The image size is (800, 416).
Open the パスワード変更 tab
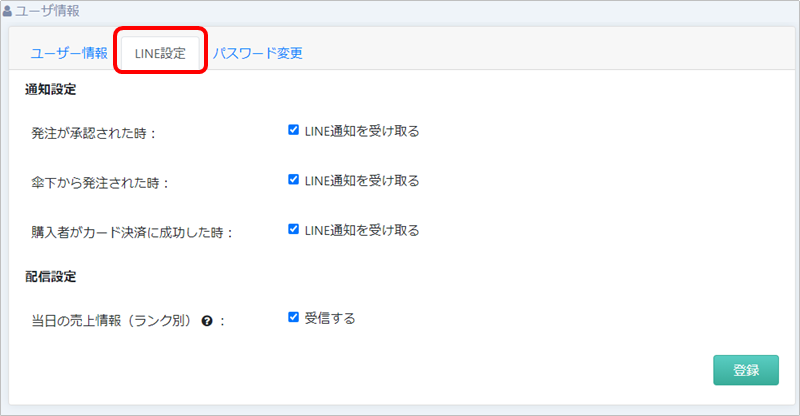(x=257, y=53)
